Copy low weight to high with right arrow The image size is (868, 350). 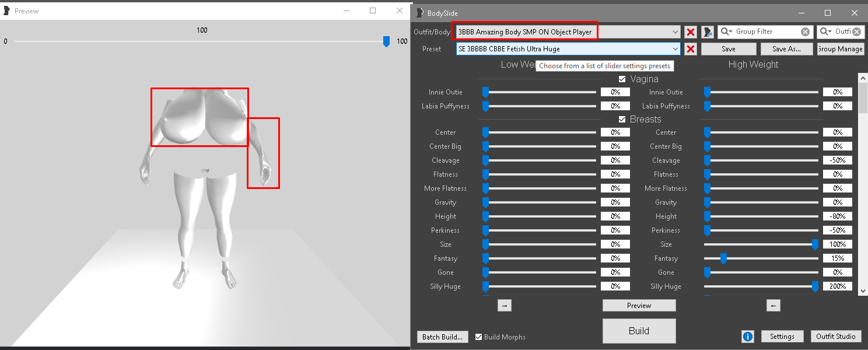tap(505, 306)
